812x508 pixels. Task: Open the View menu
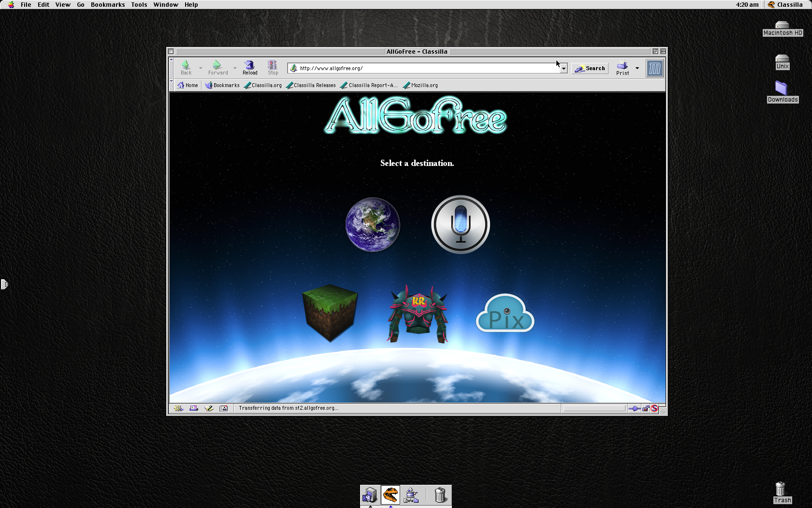click(x=63, y=5)
